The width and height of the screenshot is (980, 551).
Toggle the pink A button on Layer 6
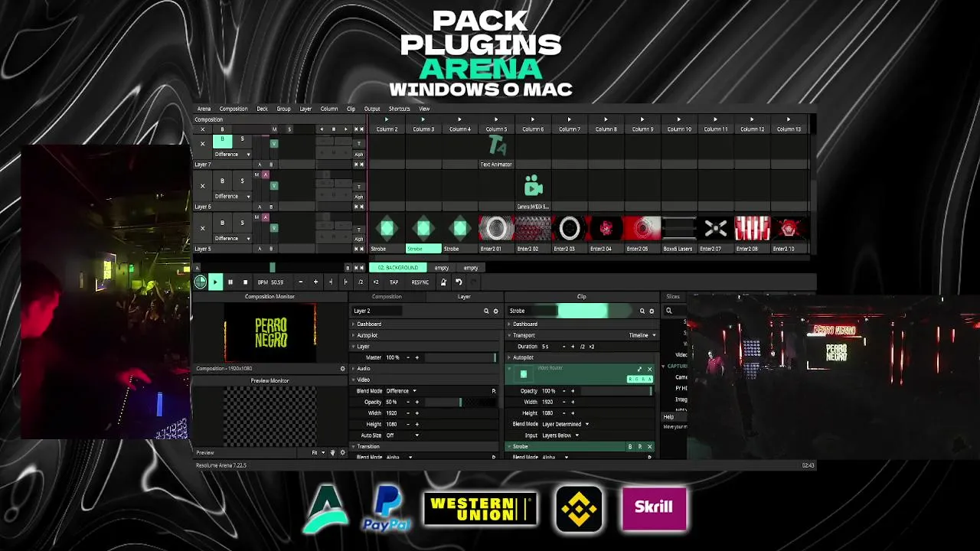coord(265,175)
